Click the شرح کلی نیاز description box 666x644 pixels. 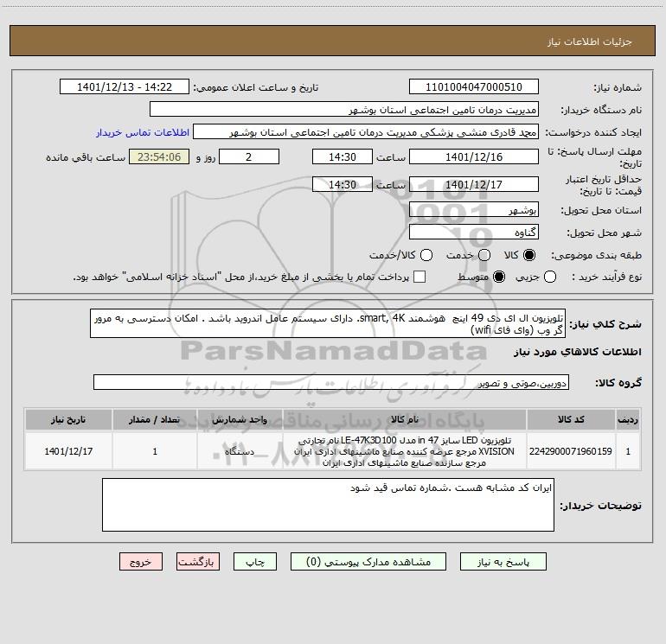[328, 323]
